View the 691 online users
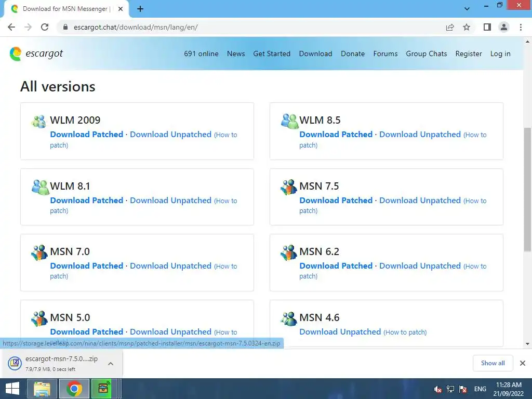 [x=201, y=54]
